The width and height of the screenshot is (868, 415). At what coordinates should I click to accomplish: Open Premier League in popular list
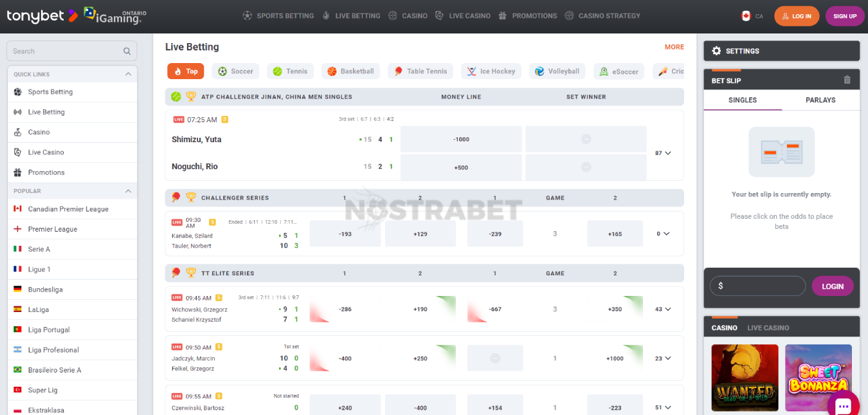pyautogui.click(x=72, y=229)
